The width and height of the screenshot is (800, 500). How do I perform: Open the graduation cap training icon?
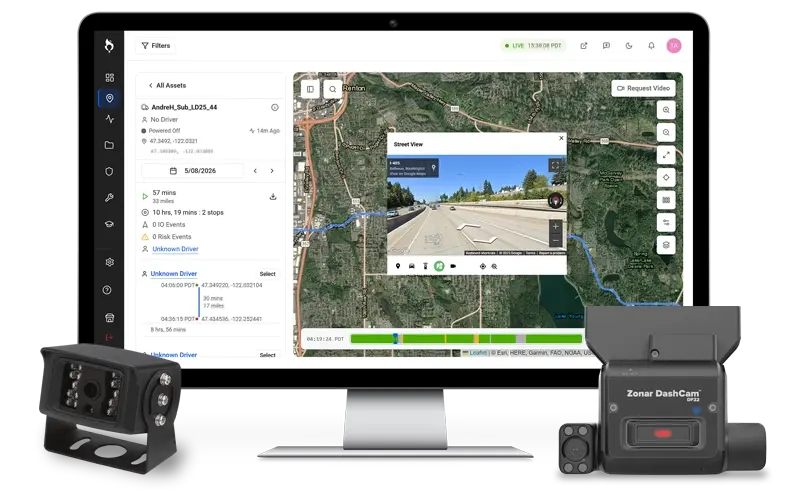[x=109, y=224]
